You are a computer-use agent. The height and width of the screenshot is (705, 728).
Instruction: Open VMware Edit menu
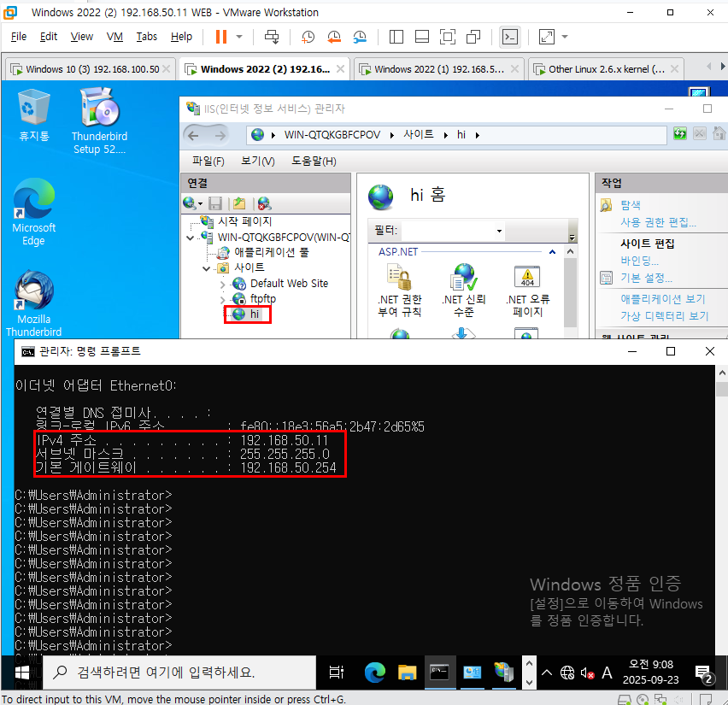click(x=49, y=37)
